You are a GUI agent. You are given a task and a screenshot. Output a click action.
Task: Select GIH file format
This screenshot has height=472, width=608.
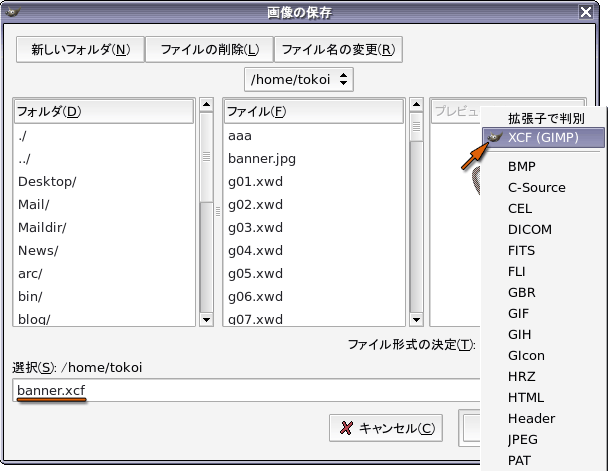[544, 334]
